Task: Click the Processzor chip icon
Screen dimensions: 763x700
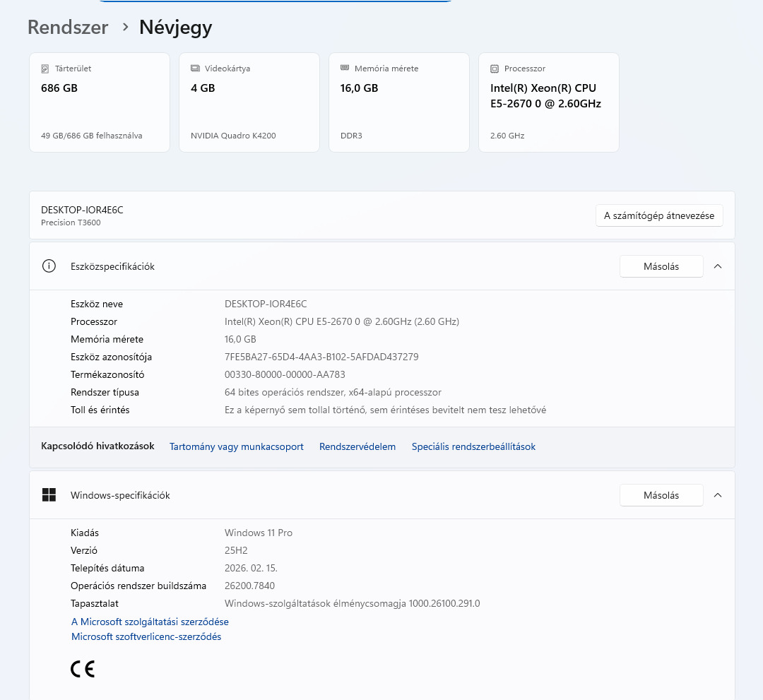Action: pyautogui.click(x=495, y=69)
